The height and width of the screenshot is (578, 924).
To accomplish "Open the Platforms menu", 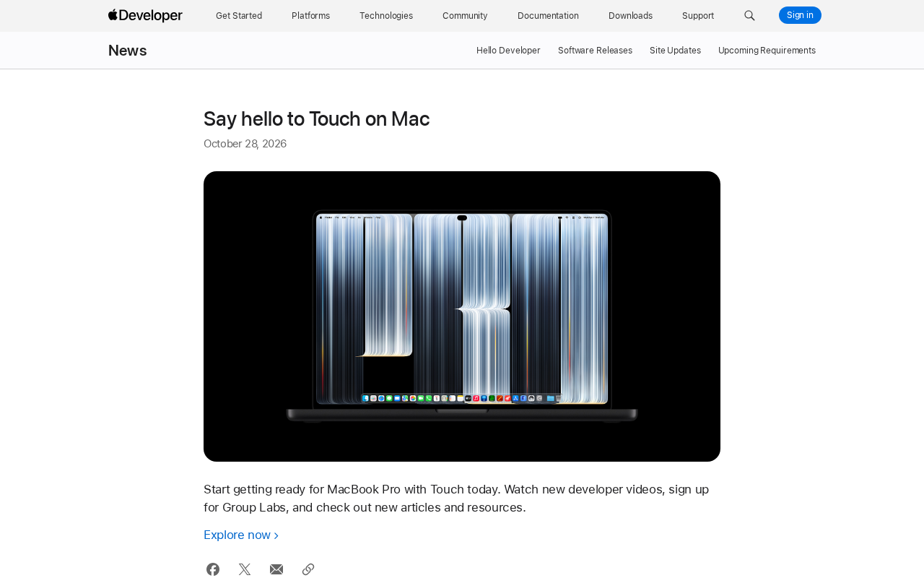I will pyautogui.click(x=311, y=16).
